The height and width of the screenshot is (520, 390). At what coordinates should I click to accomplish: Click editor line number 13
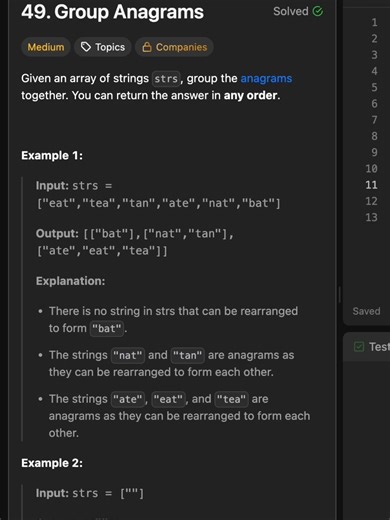point(371,217)
